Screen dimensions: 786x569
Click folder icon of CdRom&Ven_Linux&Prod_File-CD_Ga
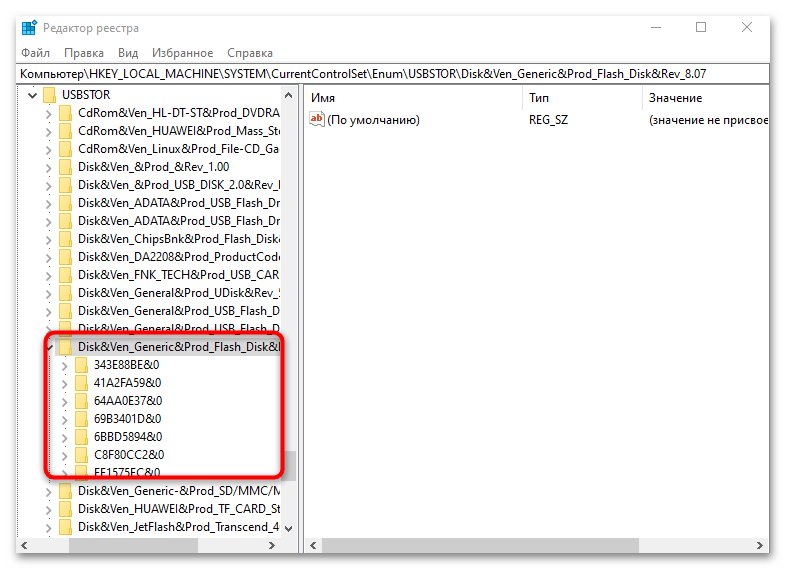point(65,149)
